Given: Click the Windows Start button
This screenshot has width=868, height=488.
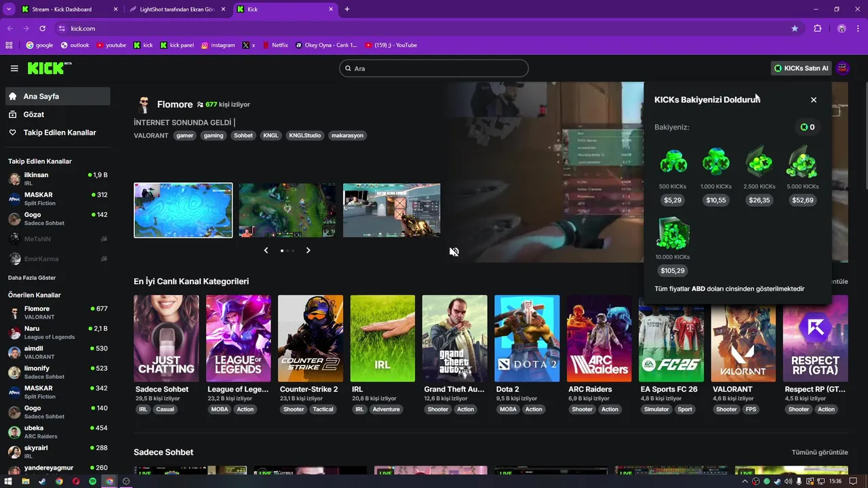Looking at the screenshot, I should pyautogui.click(x=8, y=481).
